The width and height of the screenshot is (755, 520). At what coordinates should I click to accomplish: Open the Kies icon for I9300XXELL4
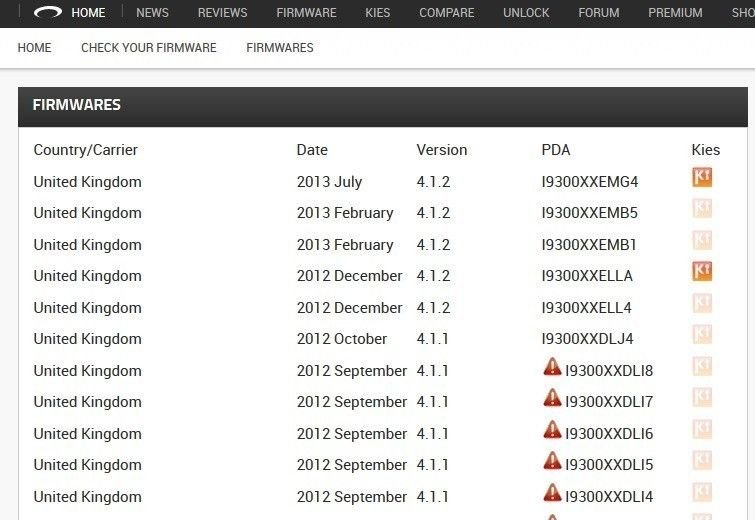tap(702, 303)
